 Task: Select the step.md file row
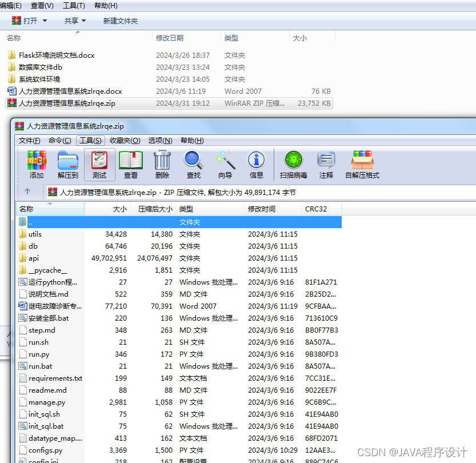click(x=179, y=330)
